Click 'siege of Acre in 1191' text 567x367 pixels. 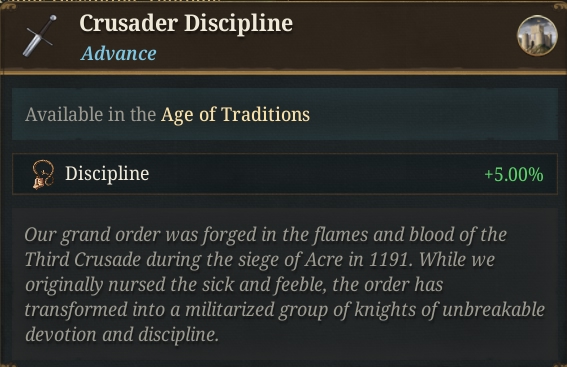pos(325,260)
